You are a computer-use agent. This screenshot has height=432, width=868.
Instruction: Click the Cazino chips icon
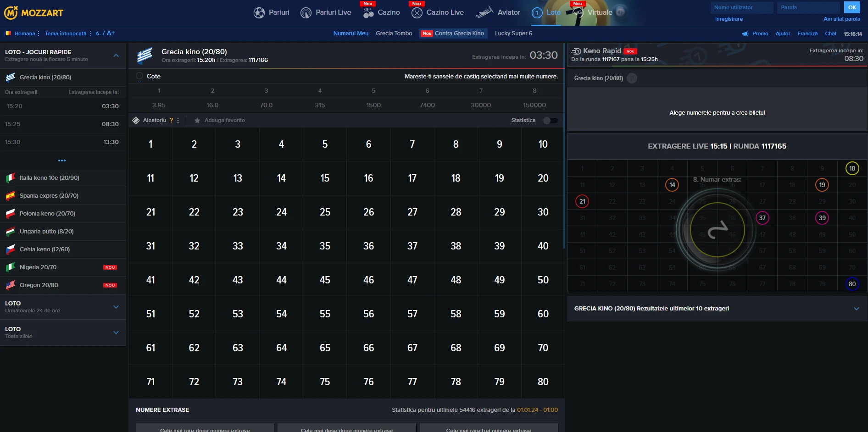[368, 13]
